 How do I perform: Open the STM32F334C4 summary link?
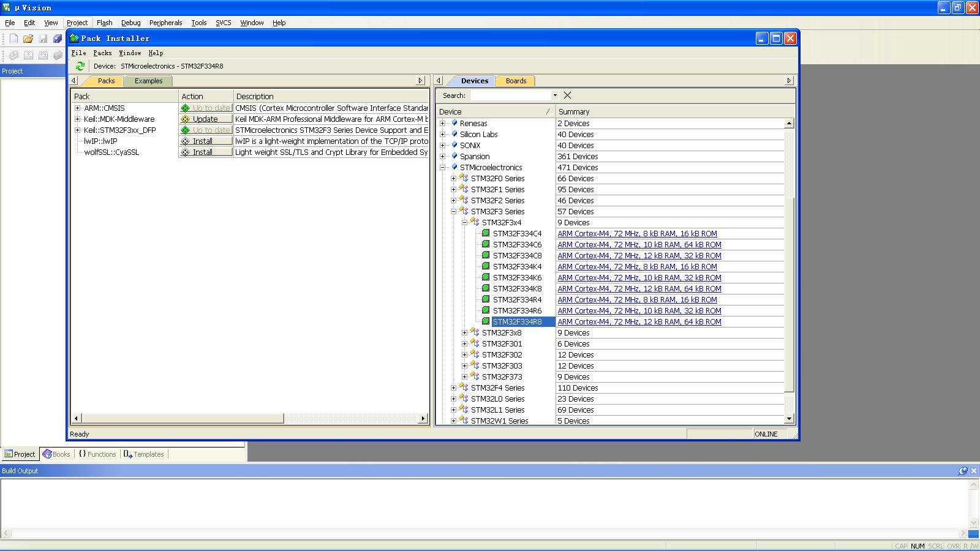pyautogui.click(x=637, y=234)
